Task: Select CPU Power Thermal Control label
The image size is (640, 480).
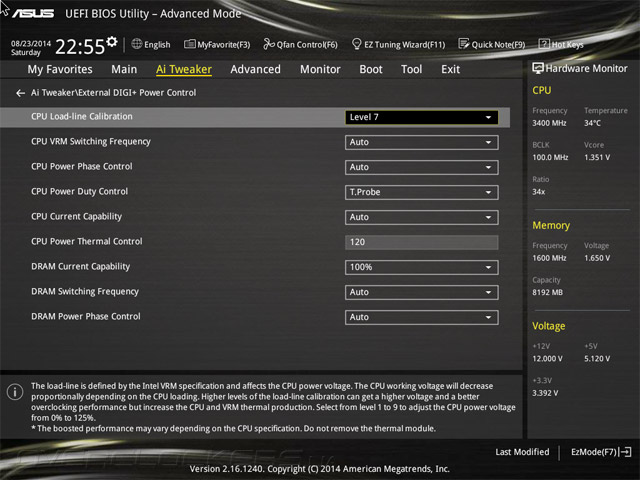Action: pyautogui.click(x=87, y=242)
